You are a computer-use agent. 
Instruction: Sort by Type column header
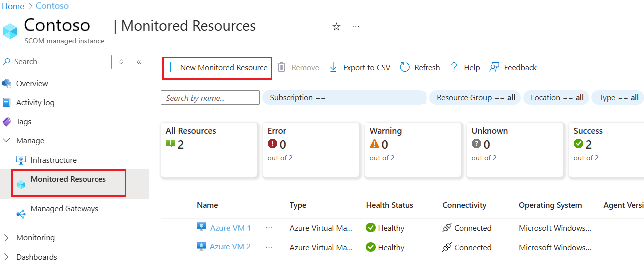coord(298,205)
